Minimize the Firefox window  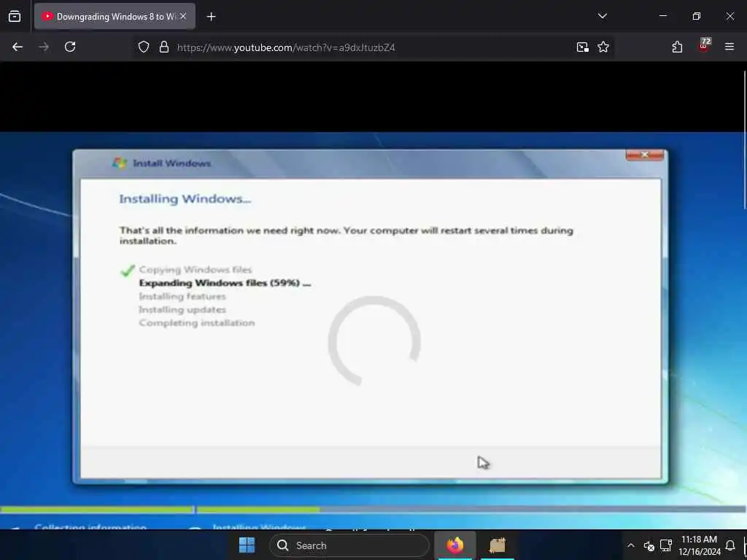662,16
